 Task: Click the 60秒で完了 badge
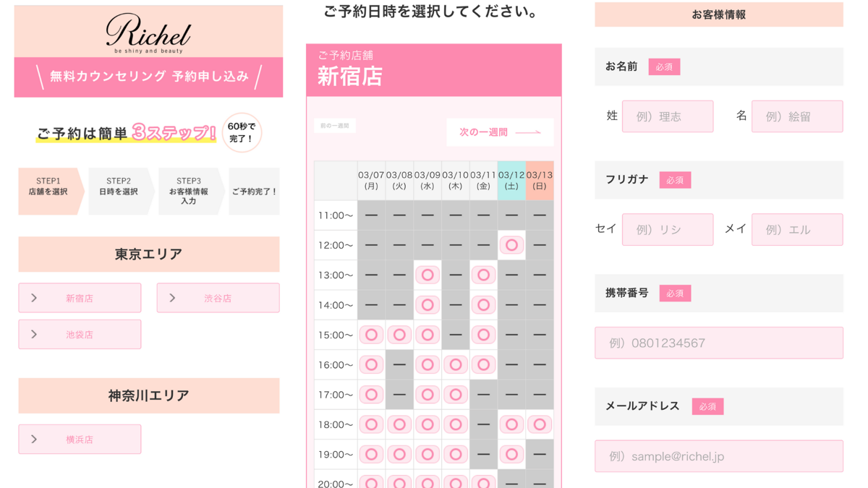click(x=242, y=132)
